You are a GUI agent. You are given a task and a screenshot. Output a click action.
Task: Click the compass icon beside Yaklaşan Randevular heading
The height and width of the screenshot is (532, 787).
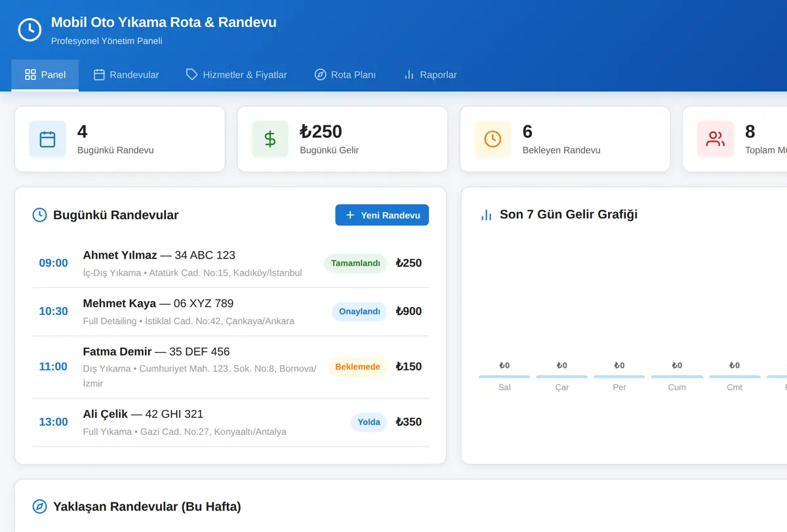pos(39,506)
